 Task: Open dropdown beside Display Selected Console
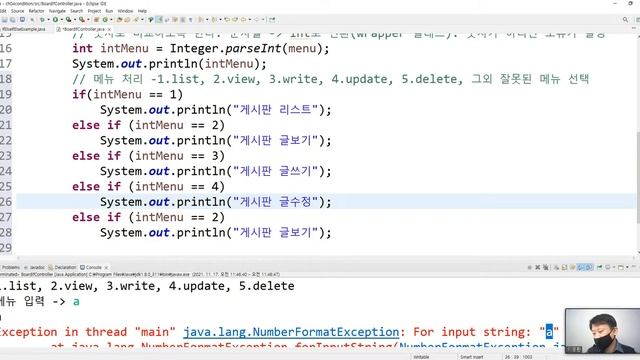(x=614, y=267)
